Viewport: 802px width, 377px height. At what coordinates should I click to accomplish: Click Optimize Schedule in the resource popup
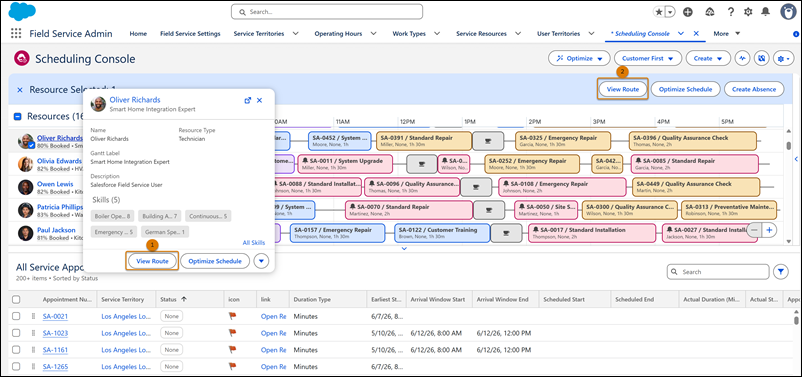(215, 261)
